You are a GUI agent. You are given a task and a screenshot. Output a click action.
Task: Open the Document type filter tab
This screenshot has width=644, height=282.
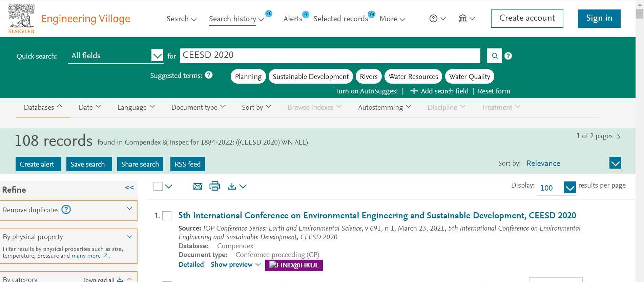click(198, 107)
